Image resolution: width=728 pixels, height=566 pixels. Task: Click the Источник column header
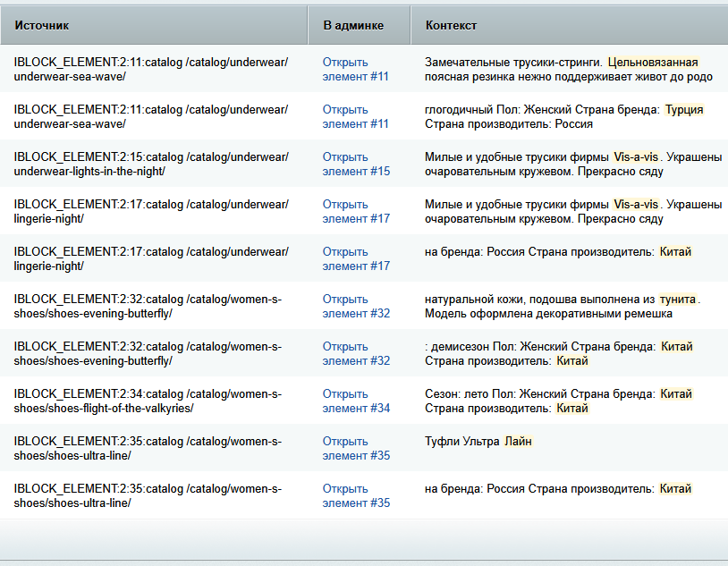tap(42, 25)
